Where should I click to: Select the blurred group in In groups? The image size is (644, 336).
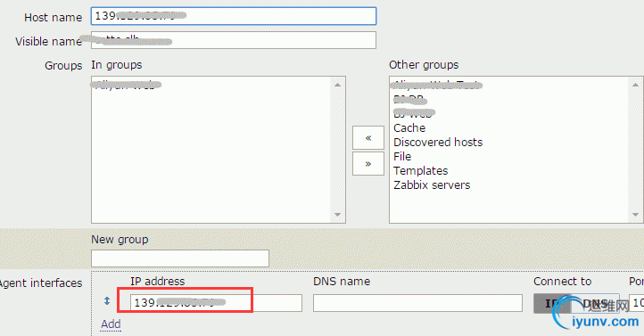126,86
